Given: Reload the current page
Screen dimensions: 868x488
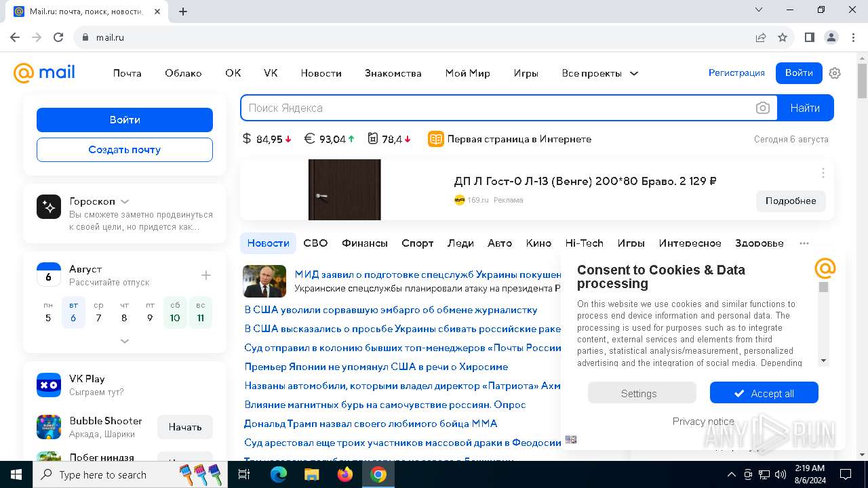Looking at the screenshot, I should tap(58, 37).
